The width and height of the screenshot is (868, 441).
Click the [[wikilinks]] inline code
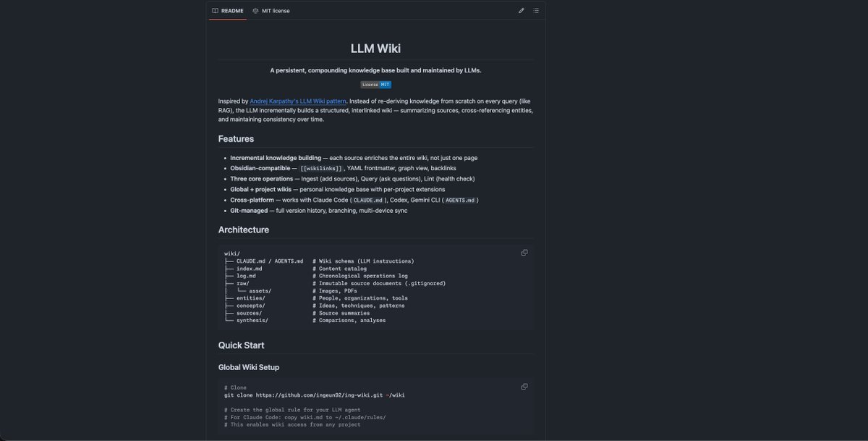(321, 169)
